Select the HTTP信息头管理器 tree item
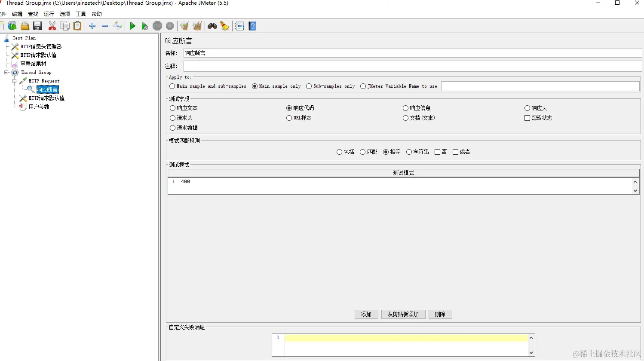The height and width of the screenshot is (361, 644). point(41,47)
